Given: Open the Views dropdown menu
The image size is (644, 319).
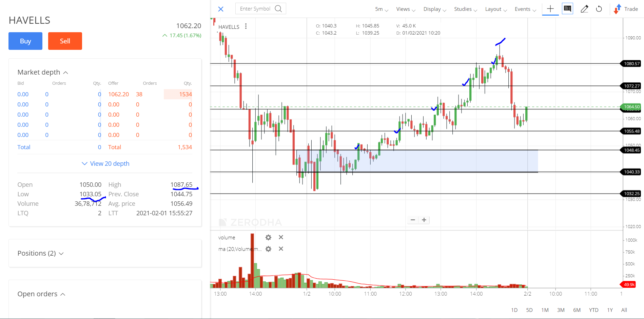Looking at the screenshot, I should click(x=406, y=9).
